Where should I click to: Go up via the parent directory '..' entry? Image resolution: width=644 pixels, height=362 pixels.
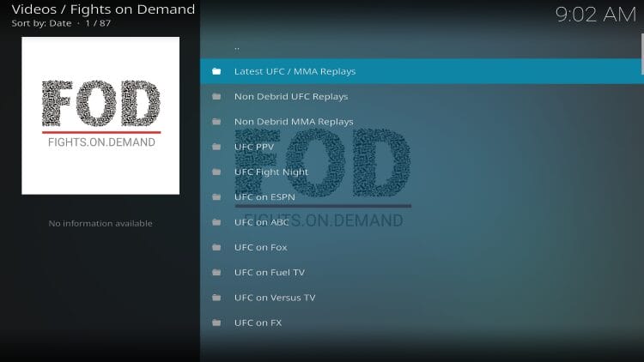422,46
